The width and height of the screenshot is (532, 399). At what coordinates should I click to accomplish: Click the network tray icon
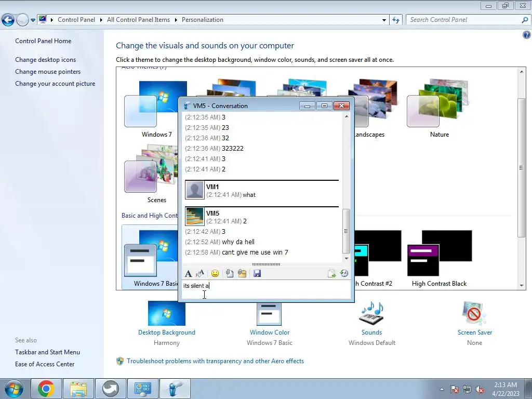pos(467,389)
